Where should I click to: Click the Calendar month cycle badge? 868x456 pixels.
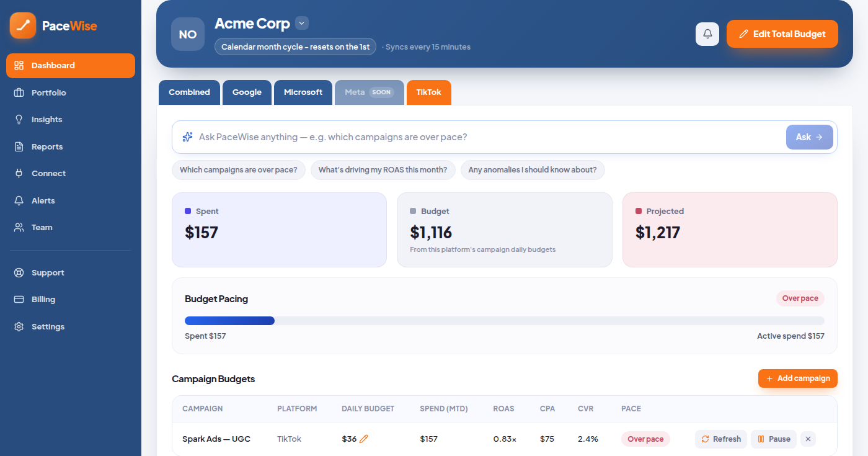295,47
